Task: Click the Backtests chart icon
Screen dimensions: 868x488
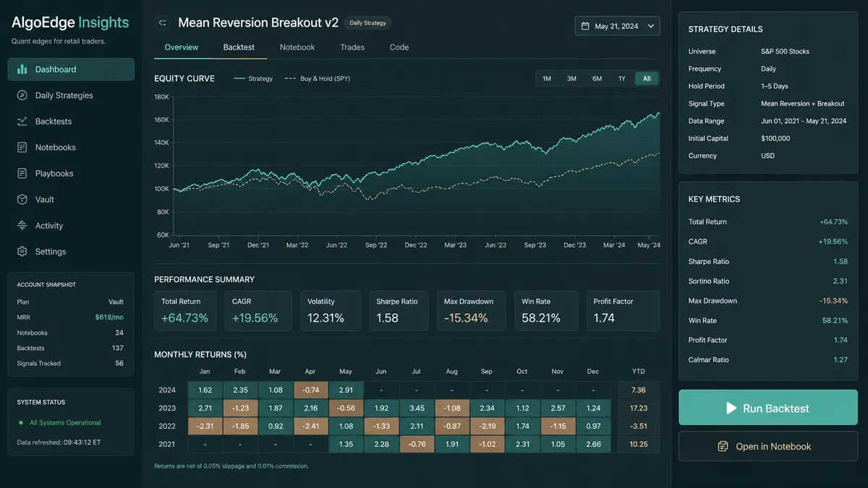Action: (x=22, y=121)
